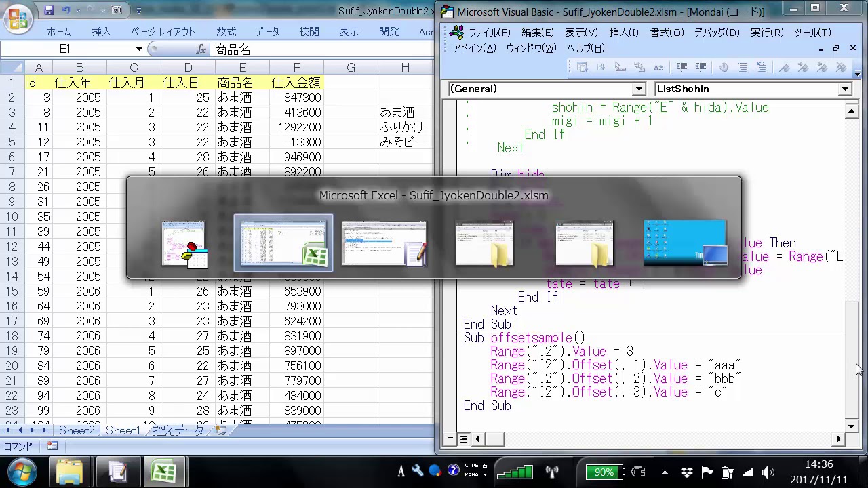Click the Toggle Bookmark flag icon

785,67
